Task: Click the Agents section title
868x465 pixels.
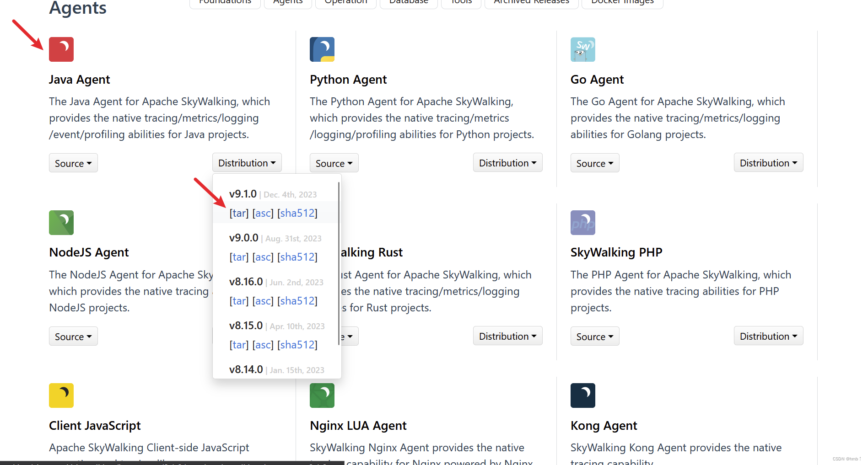Action: click(78, 8)
